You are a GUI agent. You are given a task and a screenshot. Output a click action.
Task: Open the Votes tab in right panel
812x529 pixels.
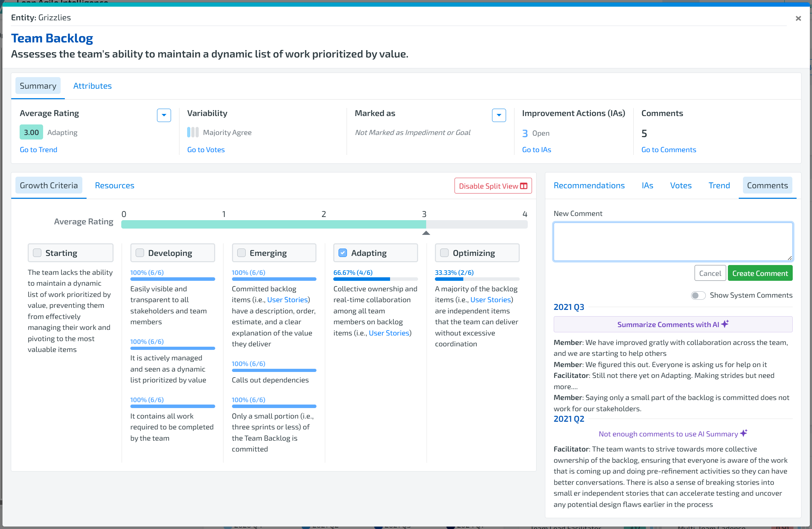(x=681, y=185)
